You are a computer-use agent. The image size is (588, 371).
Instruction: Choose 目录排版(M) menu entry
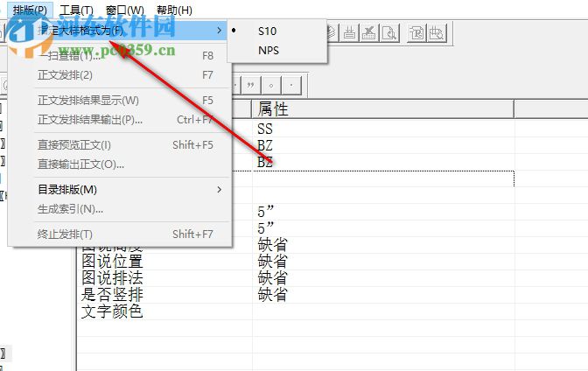tap(119, 190)
